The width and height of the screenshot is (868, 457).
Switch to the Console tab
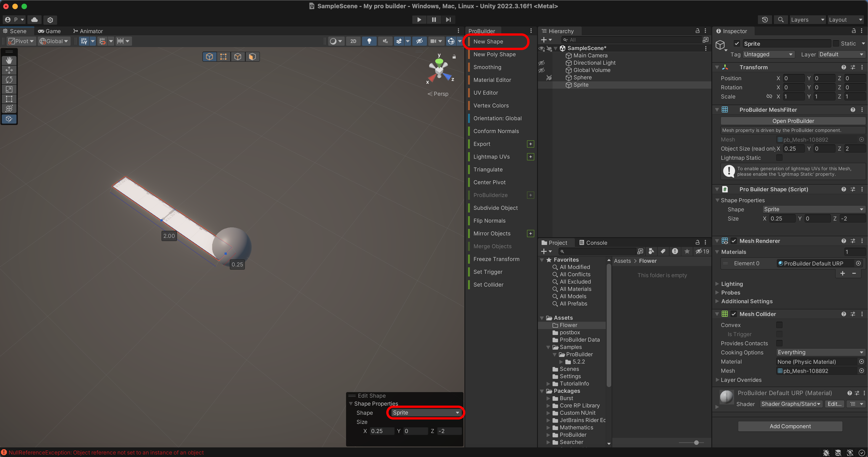593,243
